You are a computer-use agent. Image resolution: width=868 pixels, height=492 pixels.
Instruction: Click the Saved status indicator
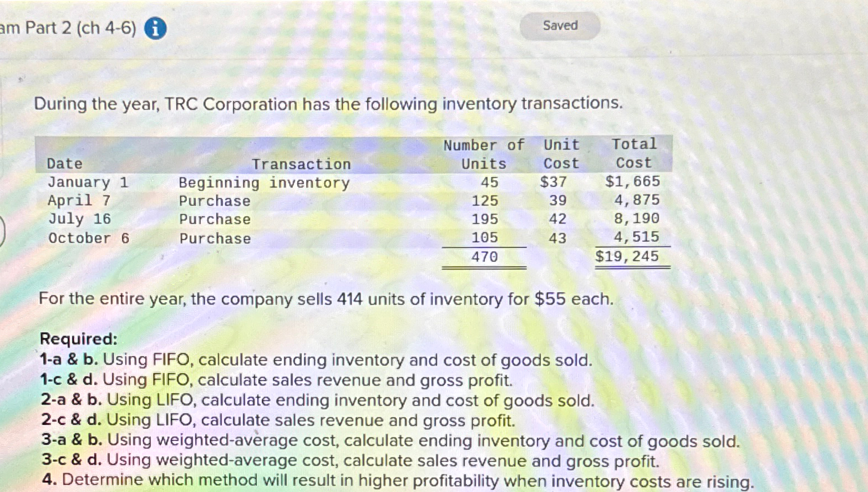(560, 26)
